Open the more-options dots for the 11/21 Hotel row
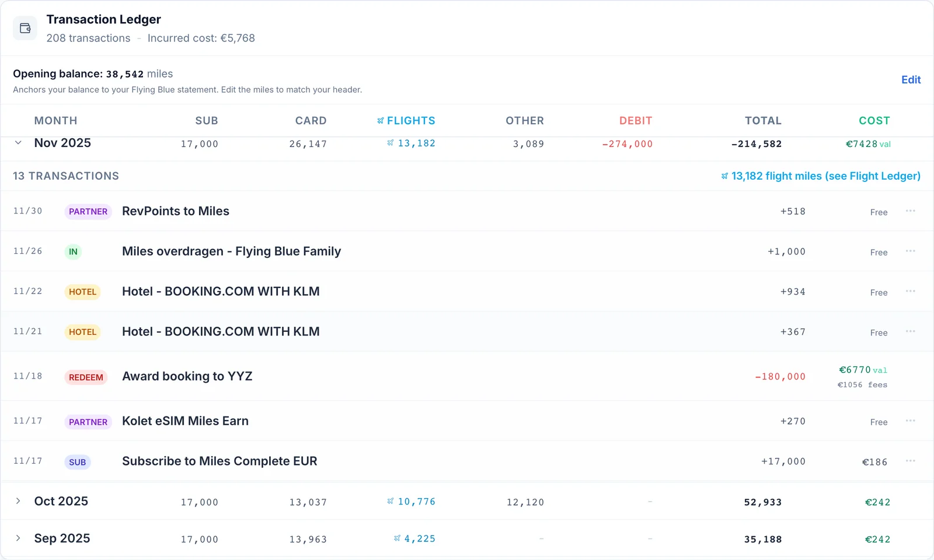The height and width of the screenshot is (560, 934). click(910, 331)
